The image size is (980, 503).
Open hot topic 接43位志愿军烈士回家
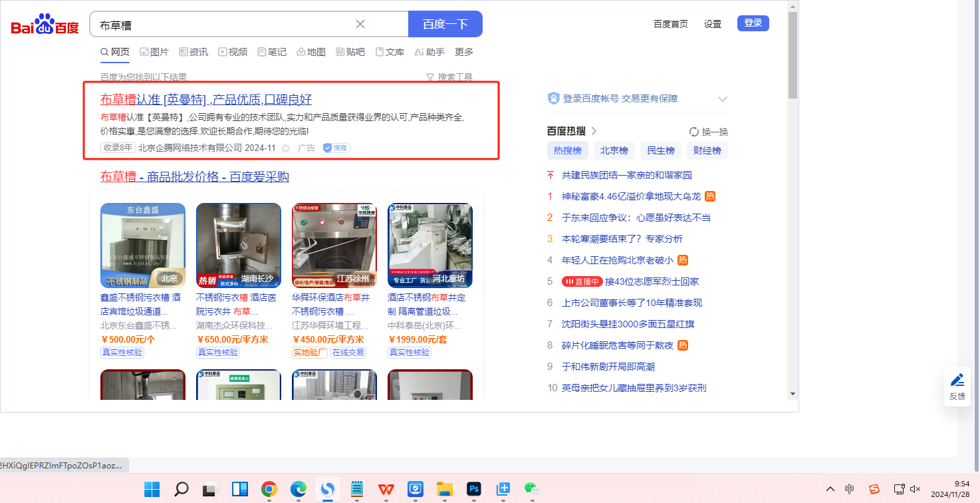point(652,281)
